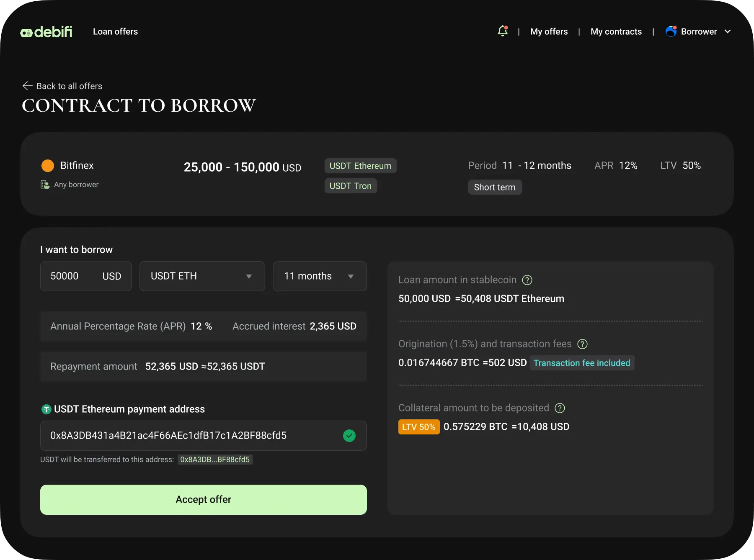Click help icon beside Origination and transaction fees
Screen dimensions: 754x560
click(582, 344)
